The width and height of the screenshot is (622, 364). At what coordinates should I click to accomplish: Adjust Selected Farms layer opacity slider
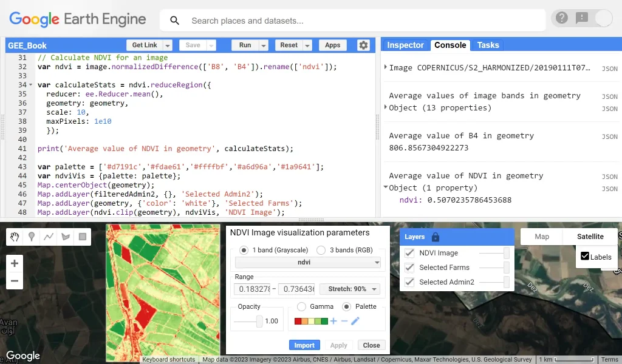coord(506,268)
